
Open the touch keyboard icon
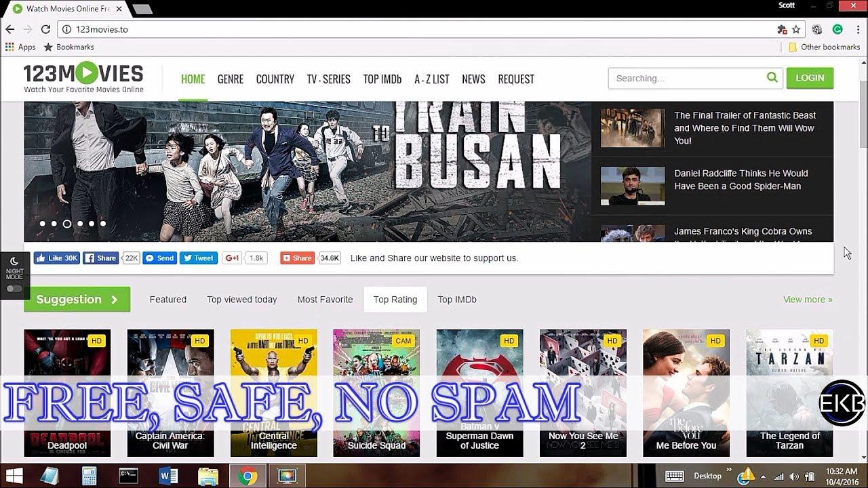coord(674,476)
